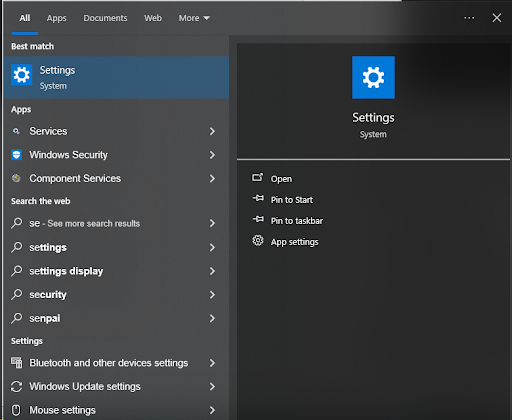Switch to the All tab
This screenshot has height=420, width=512.
(x=25, y=18)
